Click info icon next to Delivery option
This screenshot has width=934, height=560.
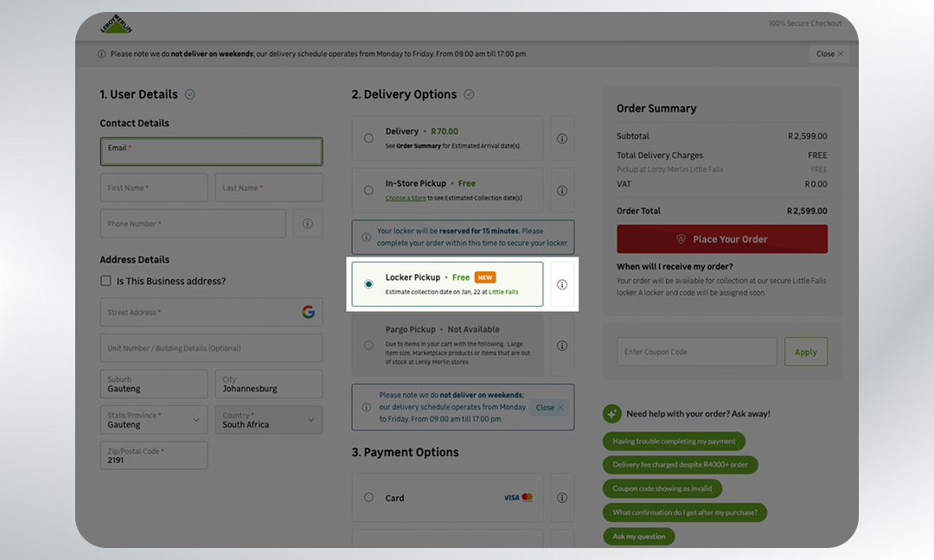tap(562, 138)
